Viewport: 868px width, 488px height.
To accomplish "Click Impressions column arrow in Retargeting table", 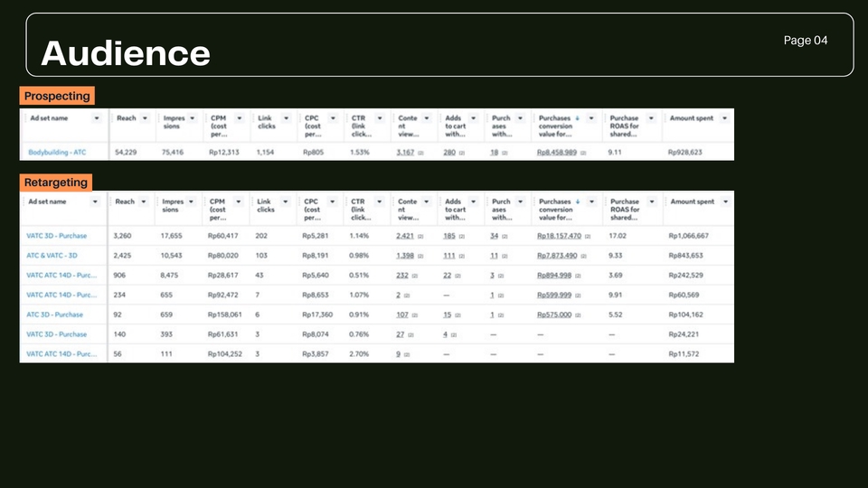I will pos(192,202).
